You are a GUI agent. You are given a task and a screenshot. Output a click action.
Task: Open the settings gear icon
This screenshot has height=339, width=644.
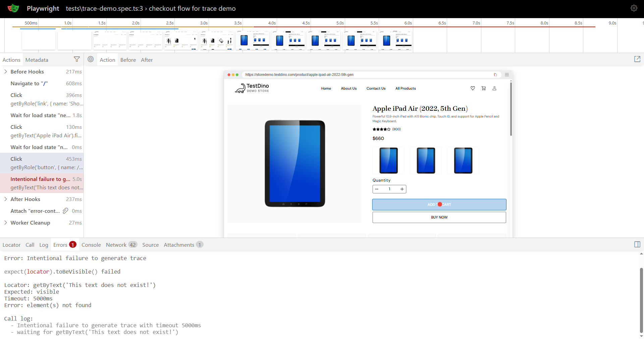pos(634,8)
